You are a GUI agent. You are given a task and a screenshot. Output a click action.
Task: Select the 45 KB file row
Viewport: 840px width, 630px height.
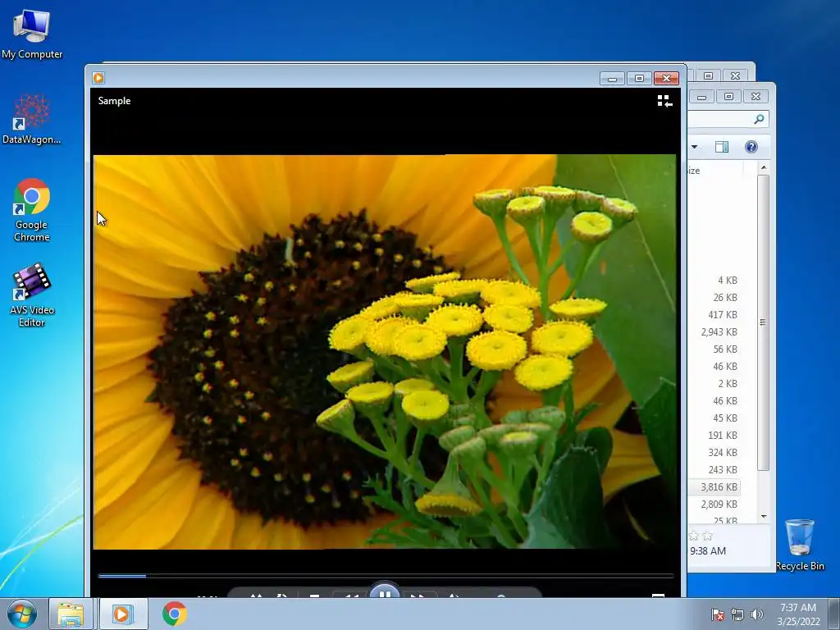pyautogui.click(x=714, y=418)
